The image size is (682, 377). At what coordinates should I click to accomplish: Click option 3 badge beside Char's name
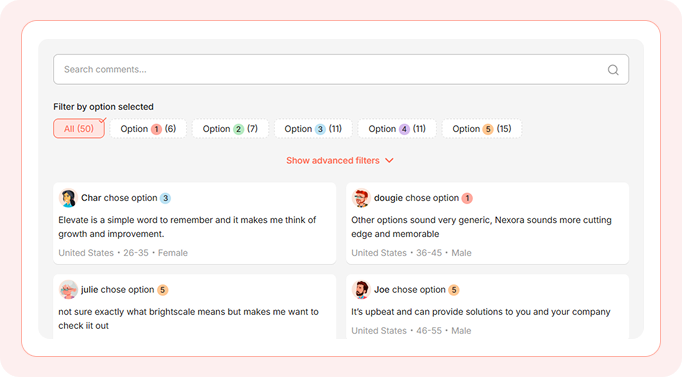(x=165, y=198)
